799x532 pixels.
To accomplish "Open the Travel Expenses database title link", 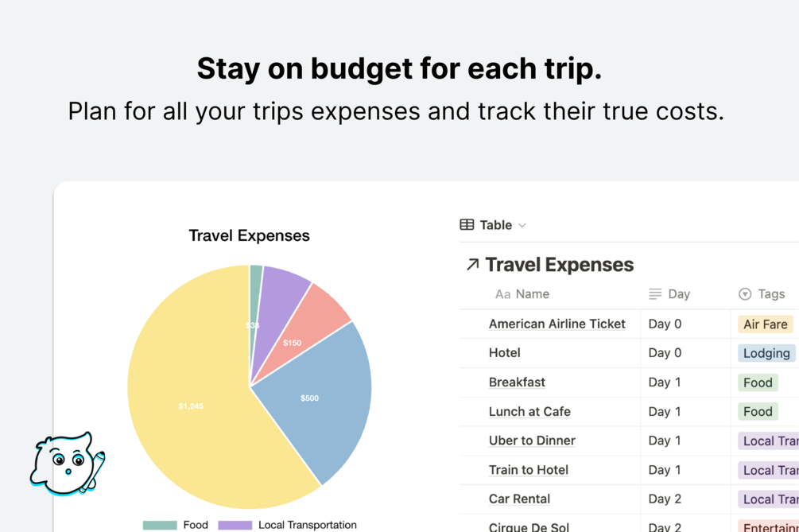I will tap(559, 265).
